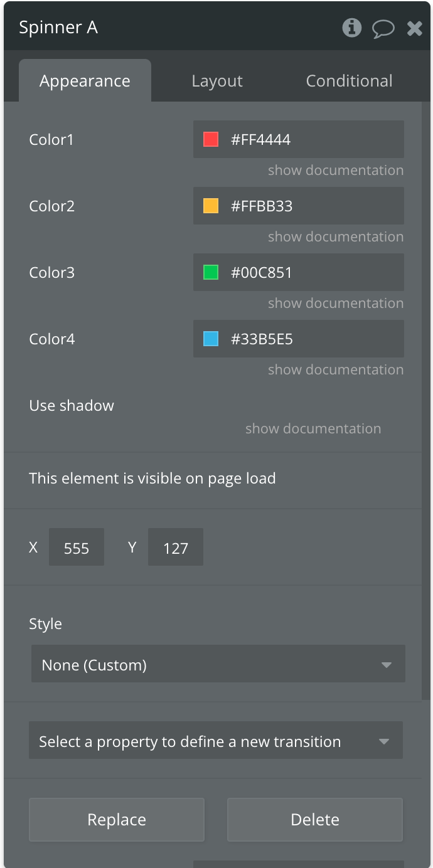Show documentation for Color4

click(336, 369)
